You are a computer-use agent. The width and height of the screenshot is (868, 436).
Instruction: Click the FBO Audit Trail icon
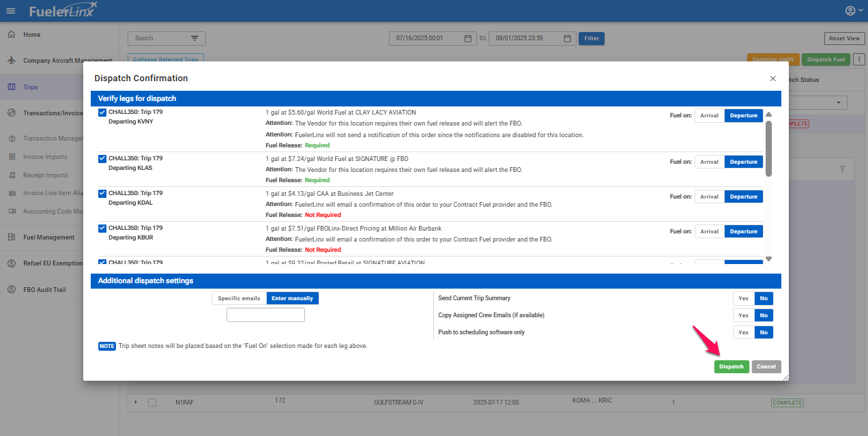tap(12, 290)
